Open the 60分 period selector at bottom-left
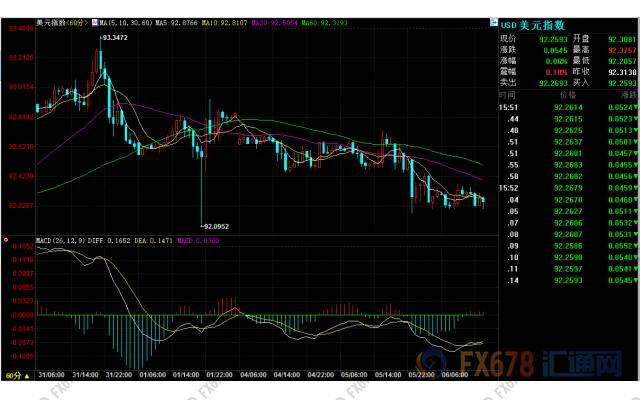The width and height of the screenshot is (640, 400). pos(14,374)
